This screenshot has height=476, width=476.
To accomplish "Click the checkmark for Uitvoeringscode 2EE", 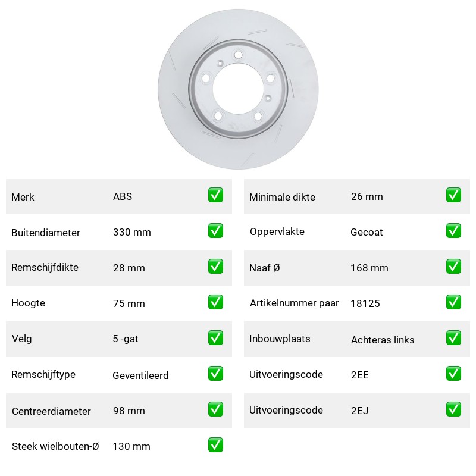I will point(453,374).
